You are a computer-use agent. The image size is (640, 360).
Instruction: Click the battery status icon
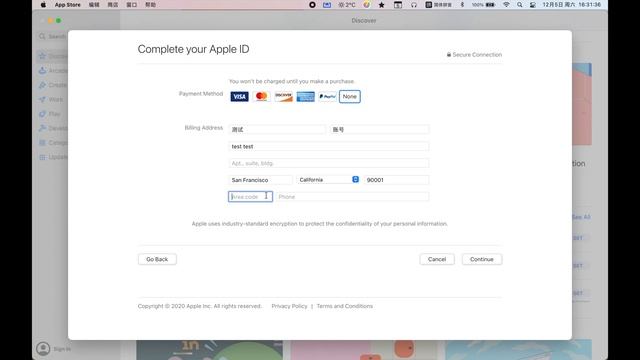click(484, 5)
